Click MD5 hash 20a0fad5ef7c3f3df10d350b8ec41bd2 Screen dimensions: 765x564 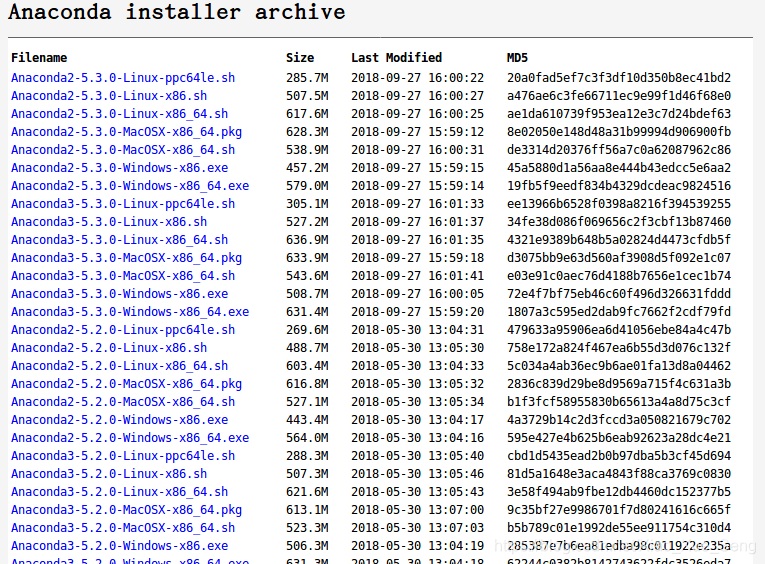(x=619, y=78)
